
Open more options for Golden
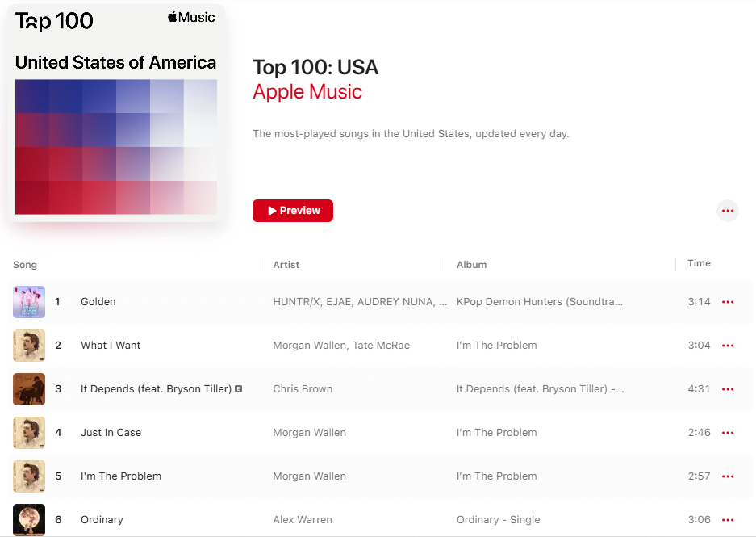[x=728, y=302]
